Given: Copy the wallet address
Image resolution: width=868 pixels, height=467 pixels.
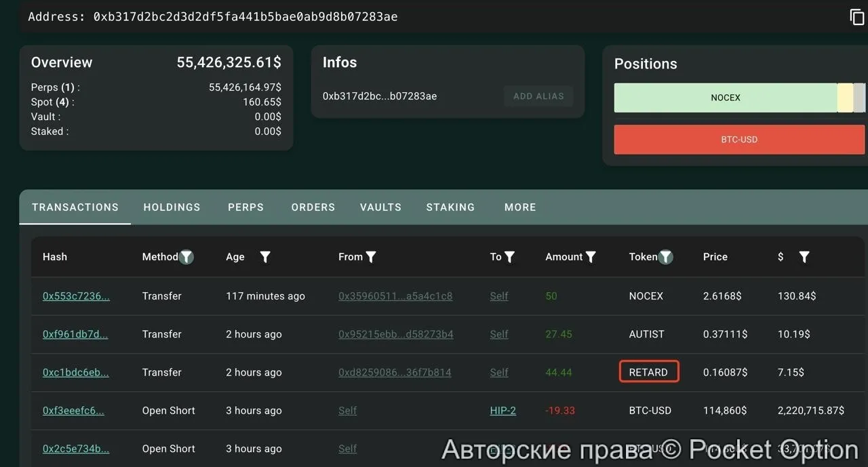Looking at the screenshot, I should pos(856,17).
